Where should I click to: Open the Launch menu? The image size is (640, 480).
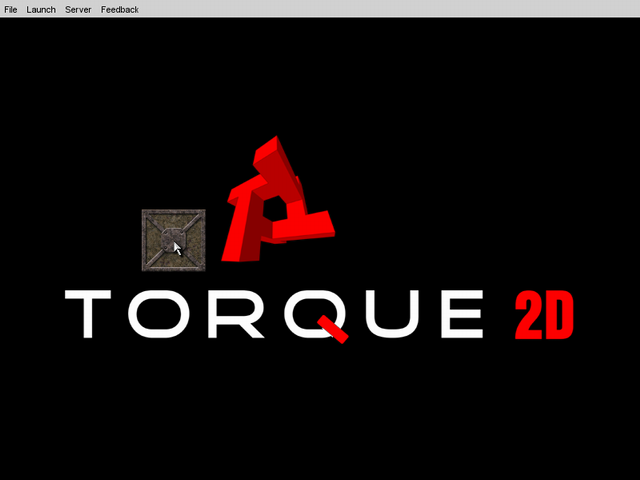pos(41,9)
